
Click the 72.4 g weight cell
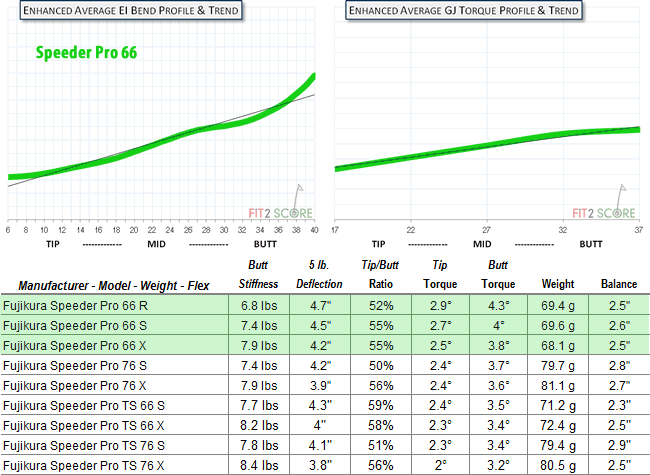click(x=558, y=425)
